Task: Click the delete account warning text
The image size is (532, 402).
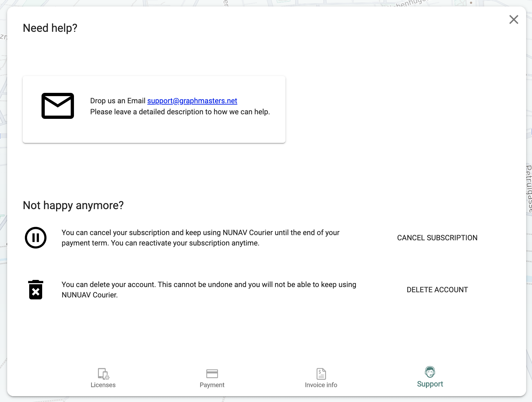Action: 209,290
